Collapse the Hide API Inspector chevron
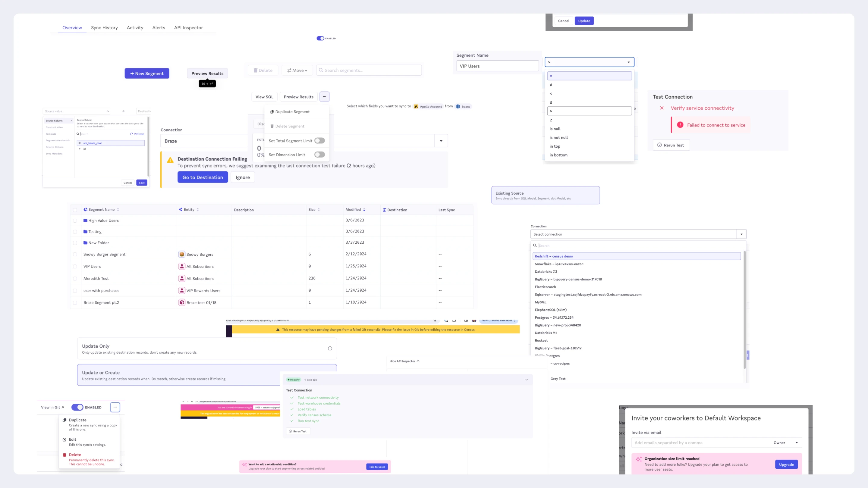Screen dimensions: 868x488 point(418,361)
